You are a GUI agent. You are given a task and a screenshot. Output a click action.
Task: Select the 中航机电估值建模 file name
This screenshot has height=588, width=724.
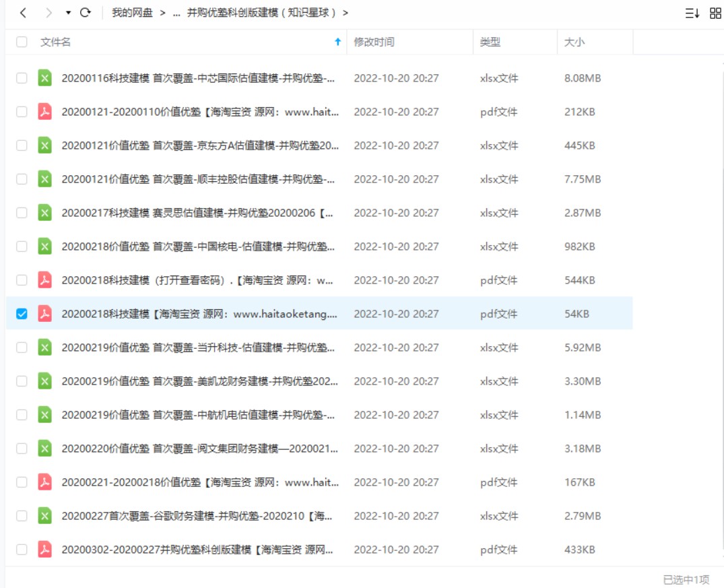pos(198,415)
